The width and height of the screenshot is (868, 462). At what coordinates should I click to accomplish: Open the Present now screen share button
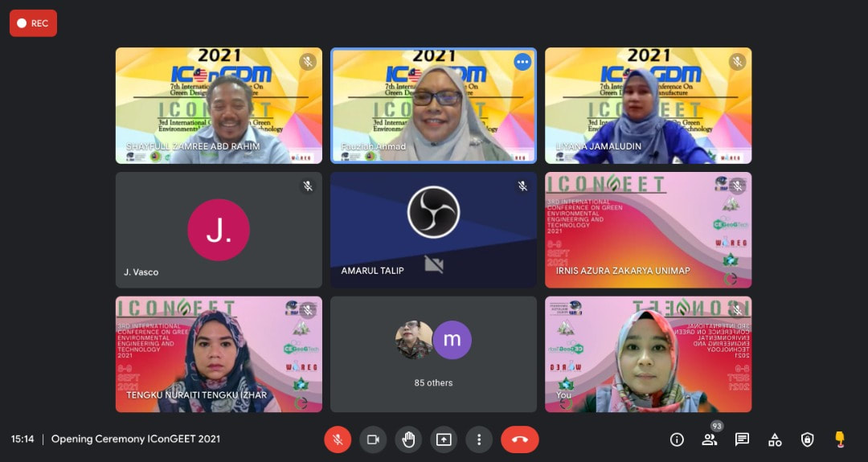[444, 440]
